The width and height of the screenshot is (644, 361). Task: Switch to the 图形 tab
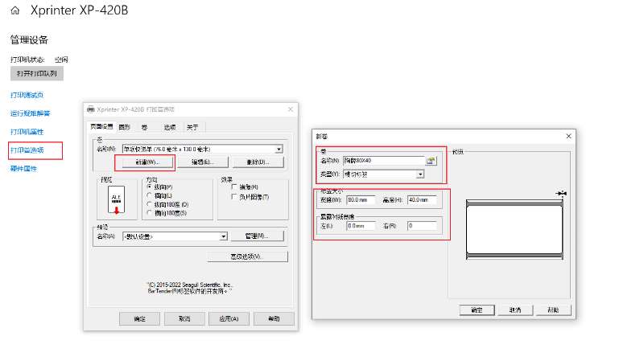click(x=125, y=127)
